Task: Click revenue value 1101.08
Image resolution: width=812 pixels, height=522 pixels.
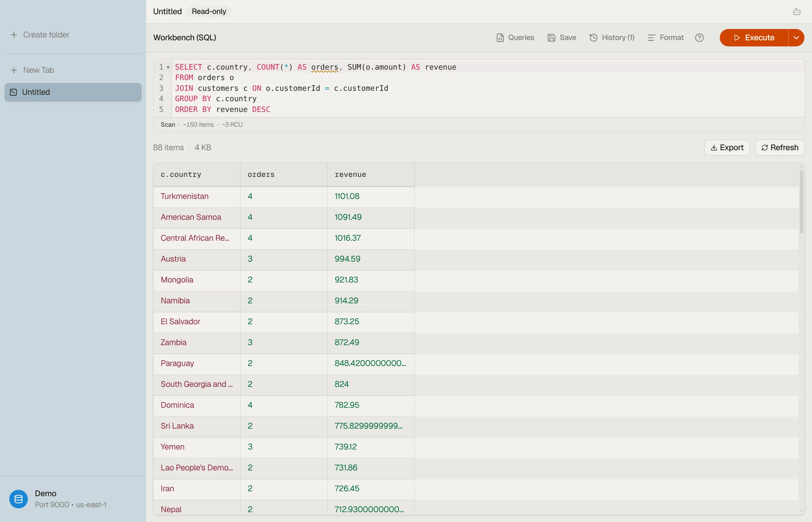Action: click(x=347, y=196)
